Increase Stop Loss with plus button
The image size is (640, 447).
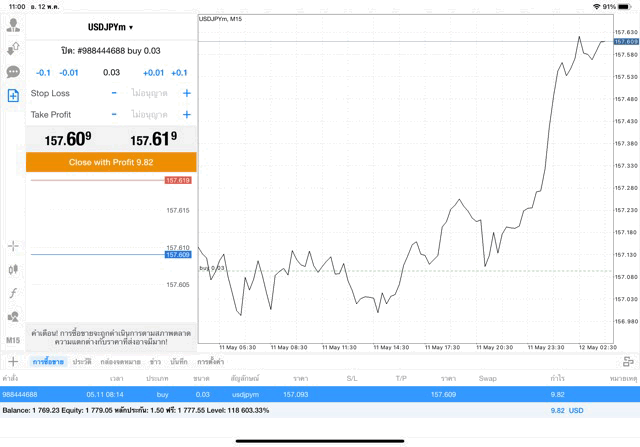[187, 93]
